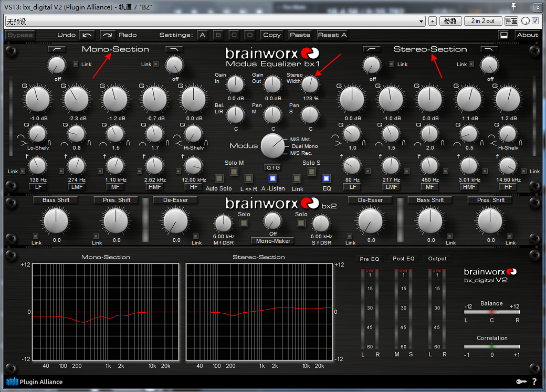Select Settings slot B
This screenshot has width=546, height=392.
point(218,35)
